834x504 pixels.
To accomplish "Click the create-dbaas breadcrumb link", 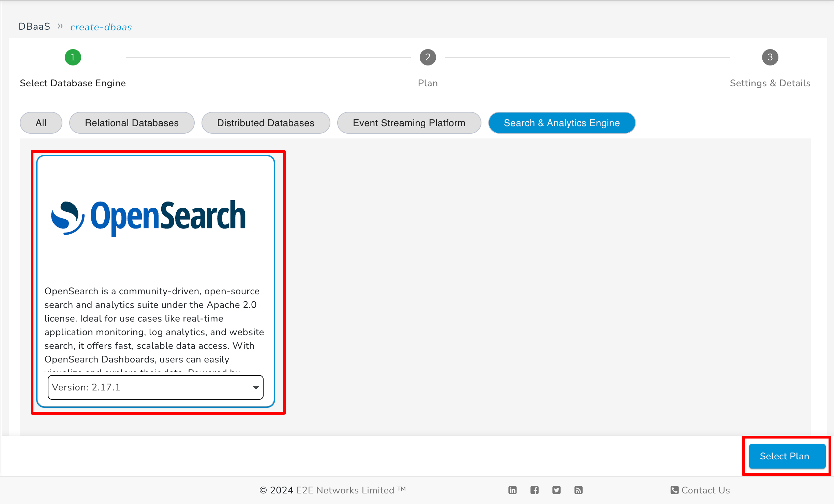I will [x=101, y=27].
